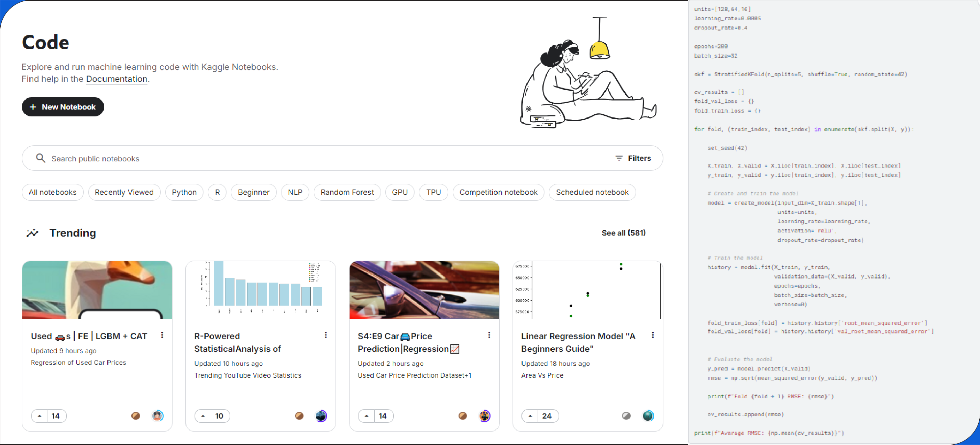Open the three-dot menu on the S4:E9 Car Price Prediction card
The height and width of the screenshot is (445, 980).
[x=489, y=335]
